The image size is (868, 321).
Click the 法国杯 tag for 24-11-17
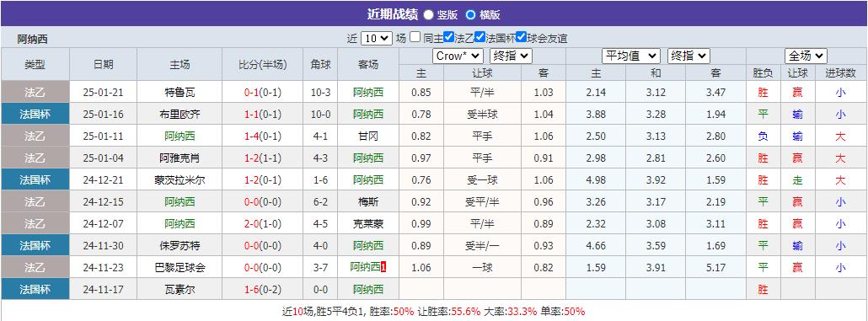click(35, 289)
